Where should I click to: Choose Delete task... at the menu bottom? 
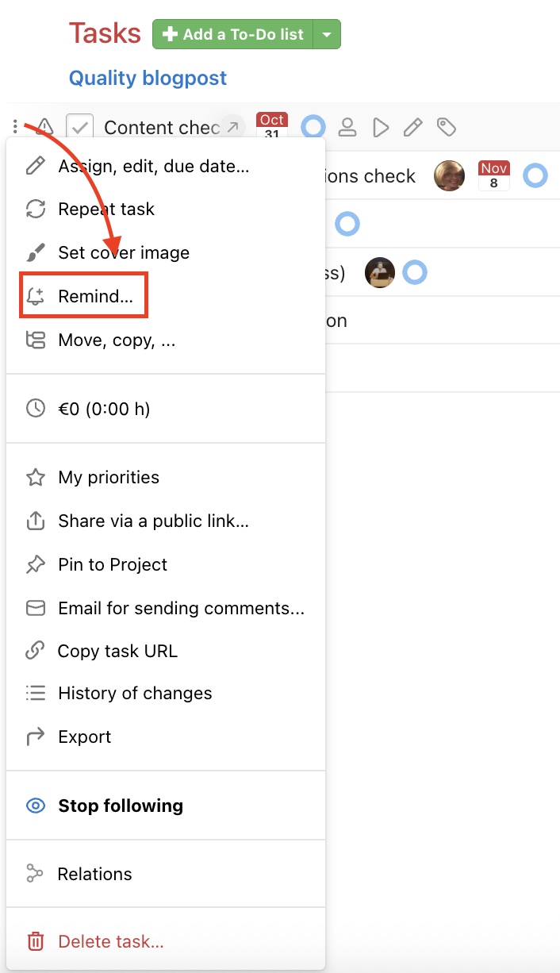click(110, 941)
